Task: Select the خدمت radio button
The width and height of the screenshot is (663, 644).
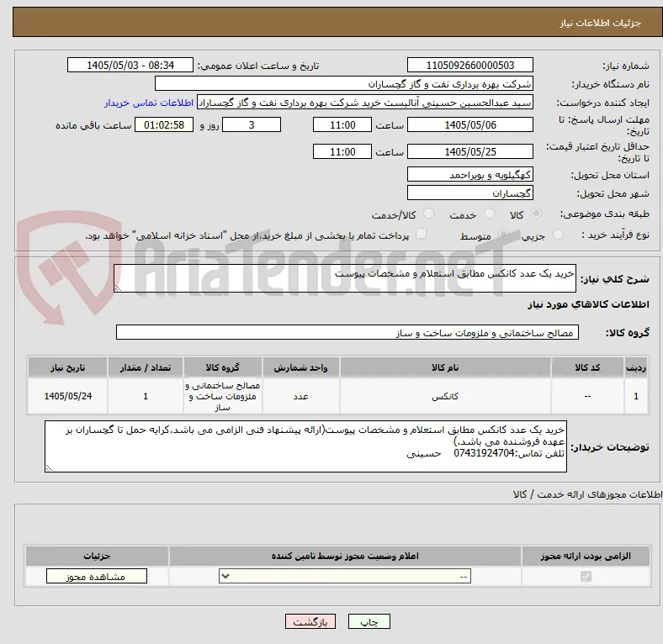Action: pyautogui.click(x=489, y=214)
